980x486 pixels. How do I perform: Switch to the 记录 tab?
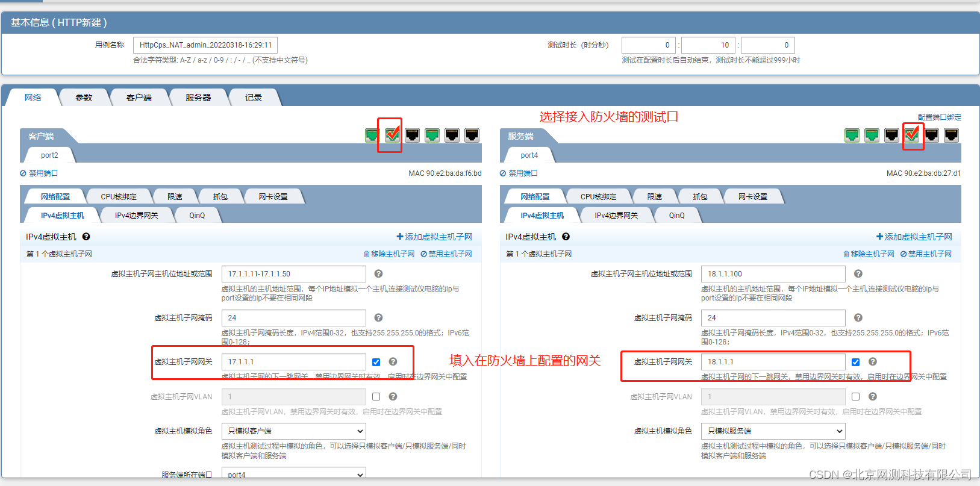click(x=254, y=98)
